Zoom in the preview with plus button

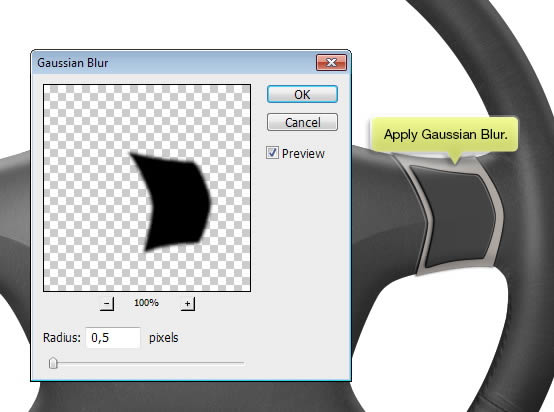188,304
